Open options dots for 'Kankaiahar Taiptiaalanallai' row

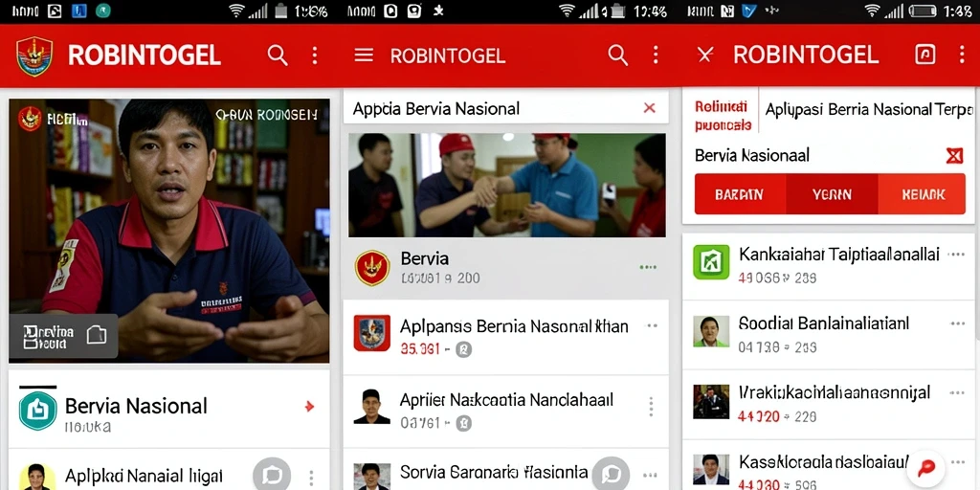(x=956, y=255)
